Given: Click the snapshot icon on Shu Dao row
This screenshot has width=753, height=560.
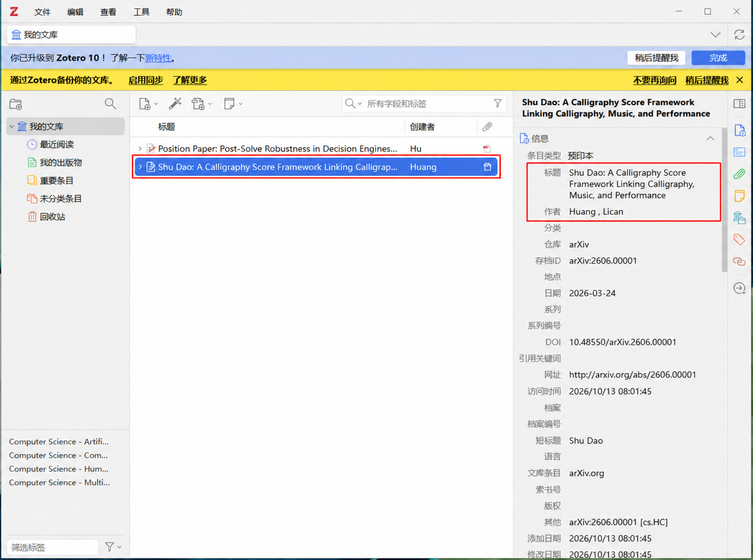Looking at the screenshot, I should pyautogui.click(x=487, y=167).
